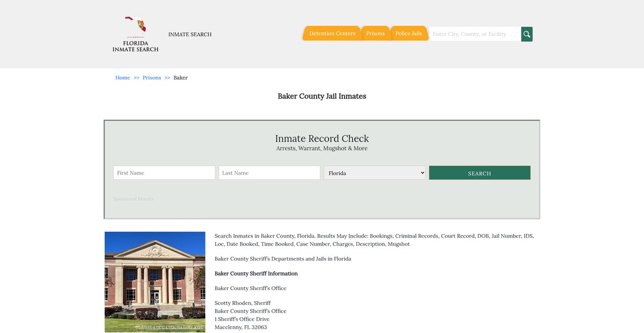Expand the Florida state dropdown

tap(375, 172)
